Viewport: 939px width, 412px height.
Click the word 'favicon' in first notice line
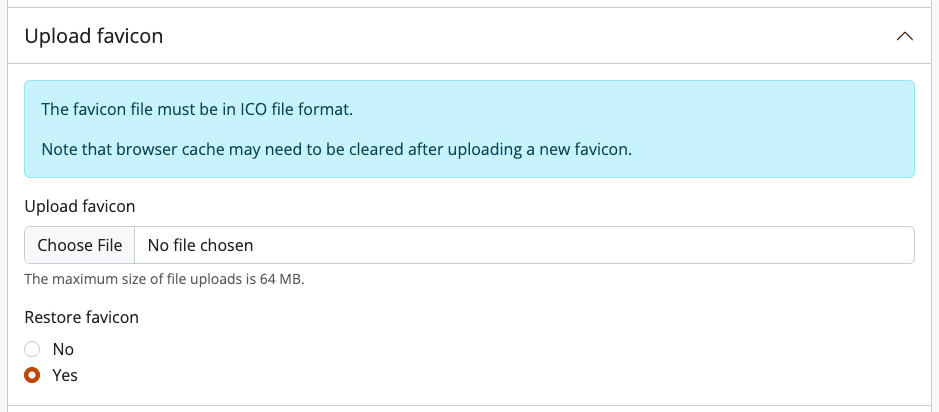click(101, 108)
